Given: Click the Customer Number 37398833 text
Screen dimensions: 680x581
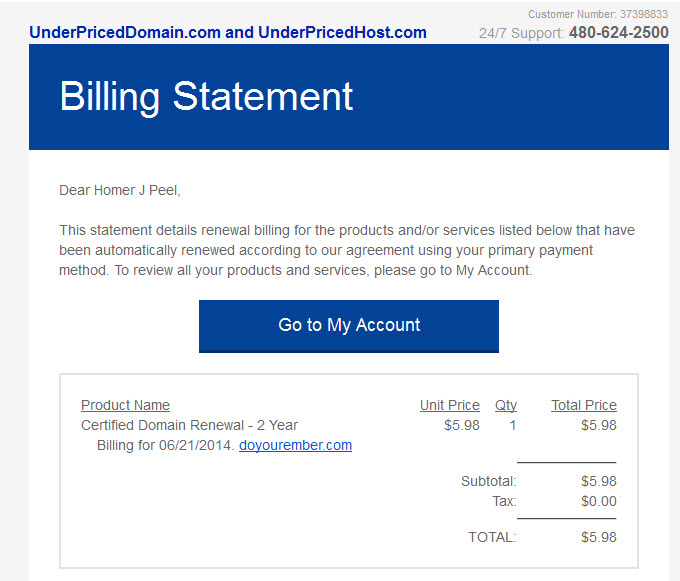Looking at the screenshot, I should (x=597, y=14).
